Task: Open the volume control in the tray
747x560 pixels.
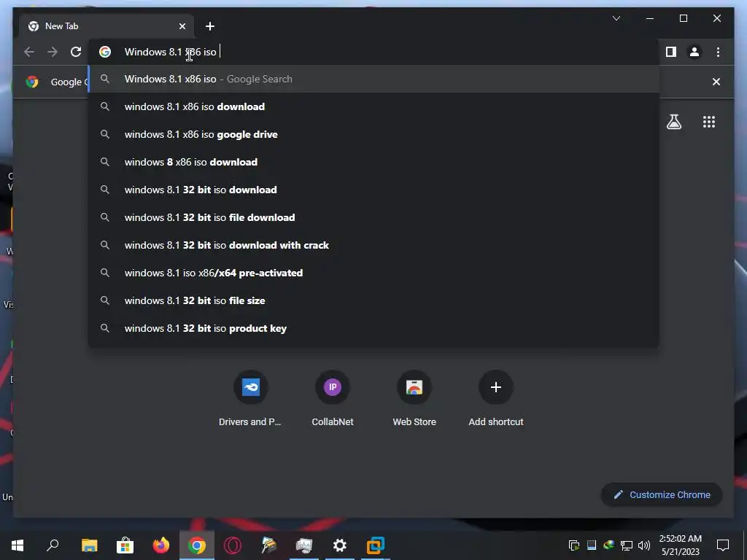Action: (x=643, y=545)
